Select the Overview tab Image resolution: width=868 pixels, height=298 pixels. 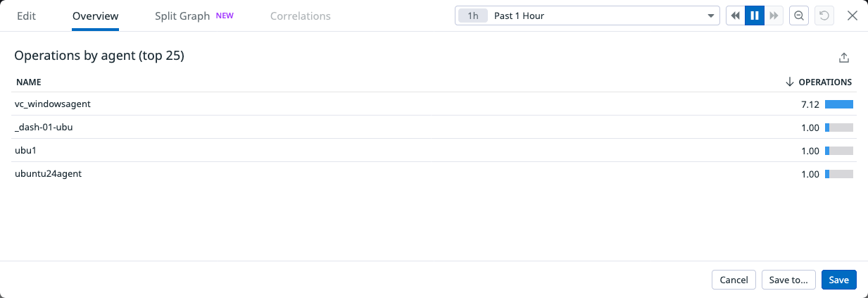point(95,16)
